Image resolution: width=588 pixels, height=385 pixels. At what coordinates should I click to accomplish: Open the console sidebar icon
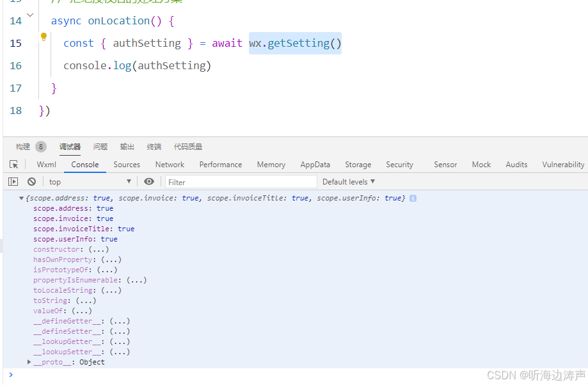12,181
